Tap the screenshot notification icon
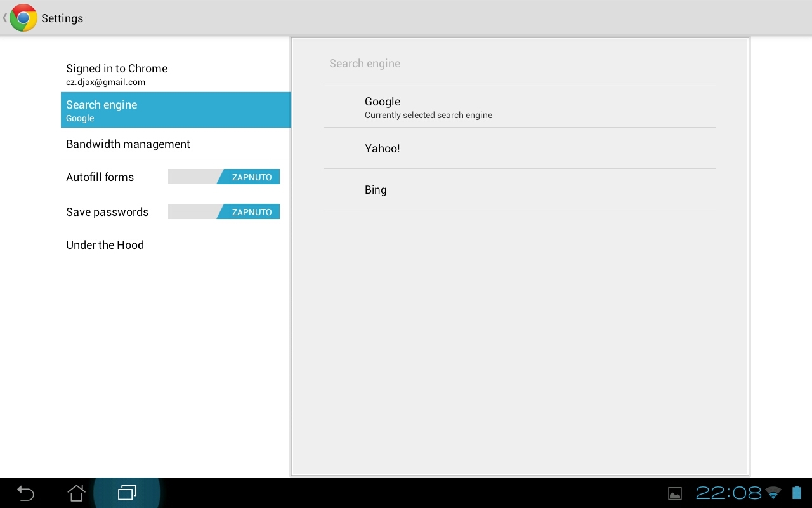 point(674,493)
